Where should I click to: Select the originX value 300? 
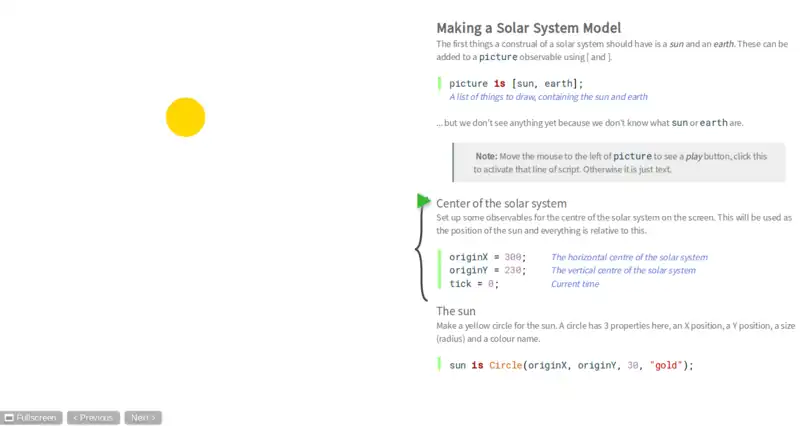514,257
